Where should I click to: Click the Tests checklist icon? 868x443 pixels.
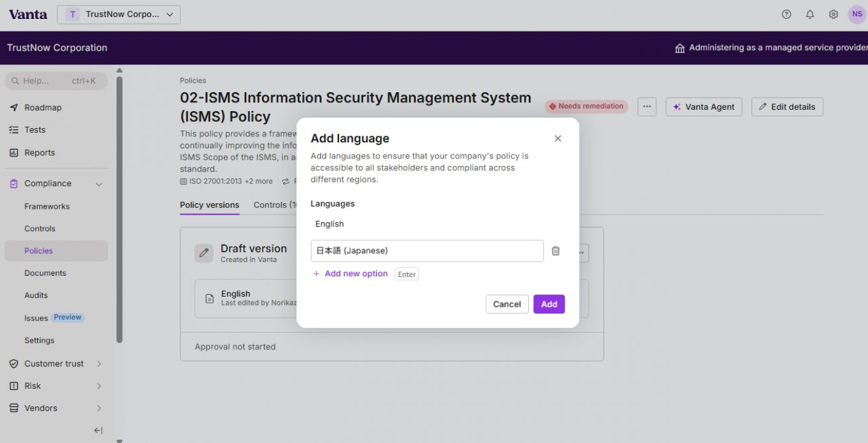14,130
